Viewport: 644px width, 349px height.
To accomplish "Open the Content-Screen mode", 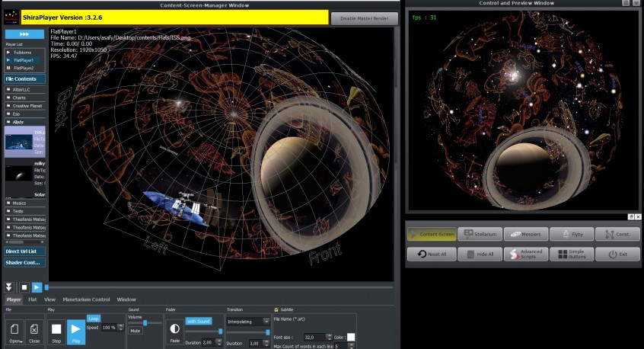I will pos(432,234).
